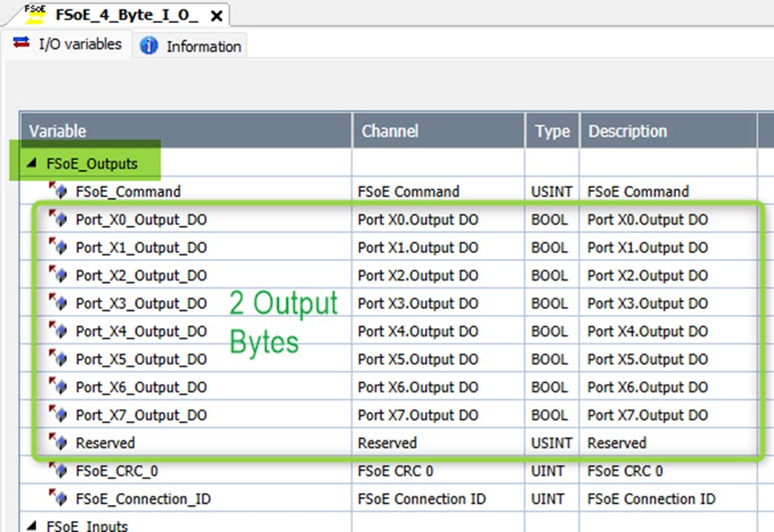The width and height of the screenshot is (774, 532).
Task: Click the Port_X0_Output_DO variable icon
Action: click(x=57, y=218)
